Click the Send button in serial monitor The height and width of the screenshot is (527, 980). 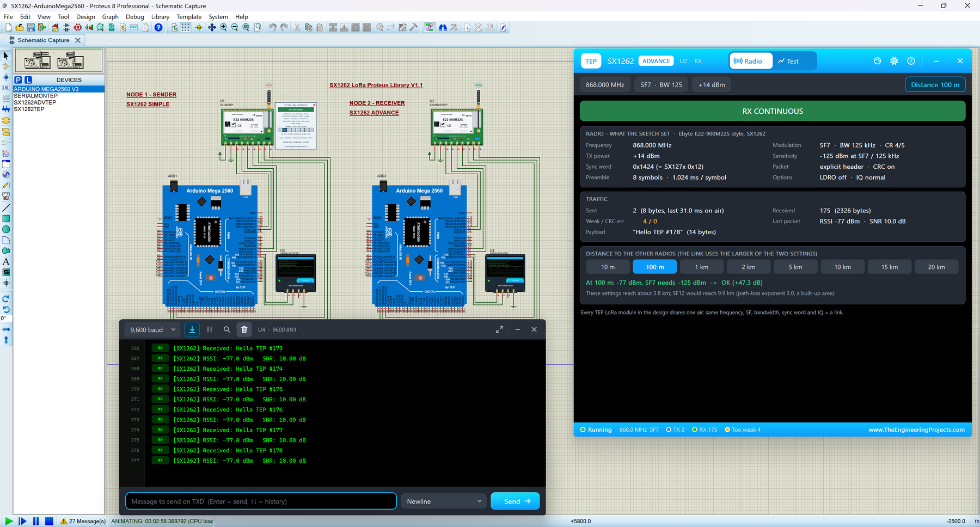click(x=515, y=501)
